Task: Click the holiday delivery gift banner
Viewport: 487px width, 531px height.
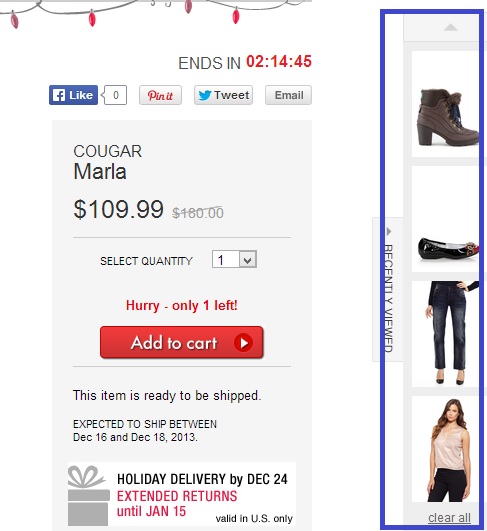Action: pos(182,494)
